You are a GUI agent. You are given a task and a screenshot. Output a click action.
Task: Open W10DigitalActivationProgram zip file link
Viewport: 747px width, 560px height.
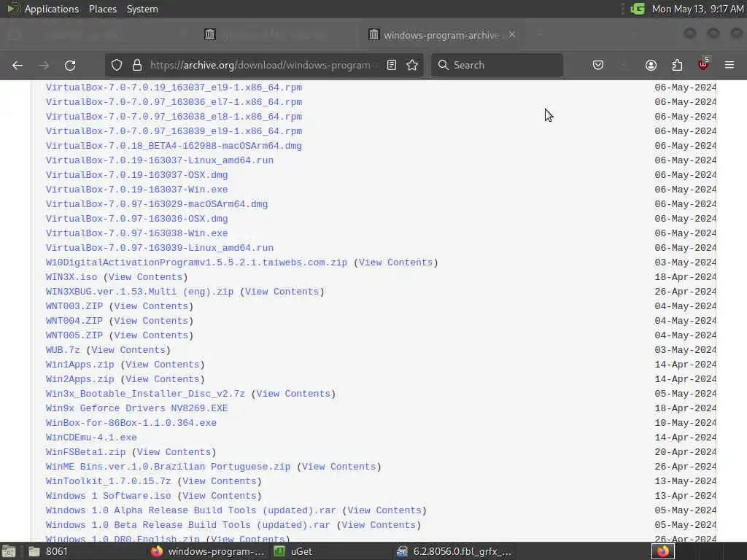pos(197,262)
